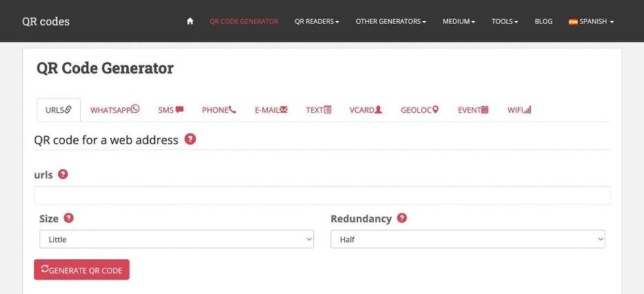Screen dimensions: 644x294
Task: Switch to the WHATSAPP tab
Action: pyautogui.click(x=115, y=110)
